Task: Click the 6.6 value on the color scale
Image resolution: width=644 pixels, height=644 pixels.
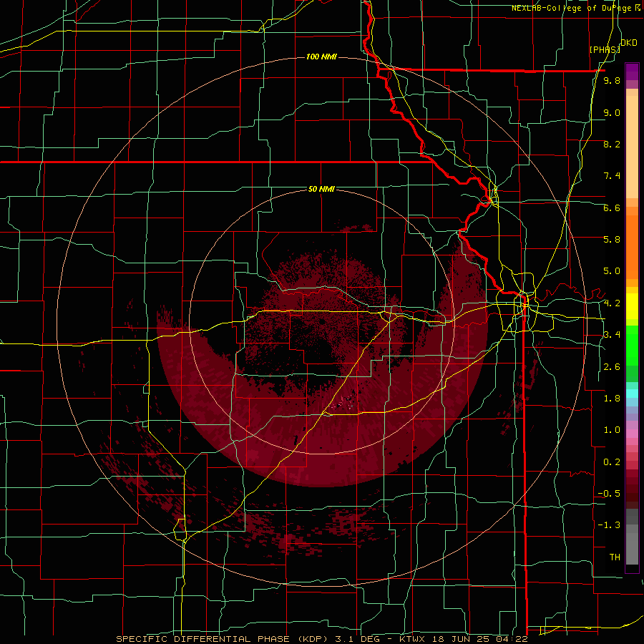Action: tap(612, 208)
